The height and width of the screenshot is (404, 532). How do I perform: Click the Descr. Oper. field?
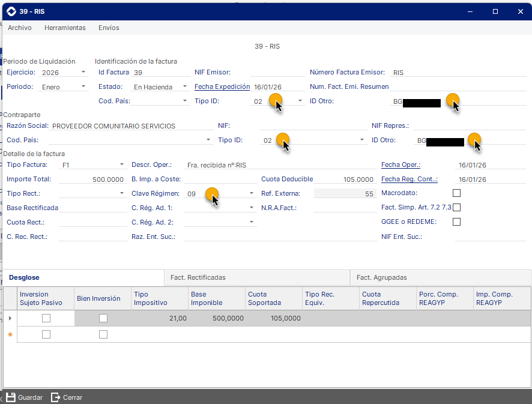click(x=280, y=165)
